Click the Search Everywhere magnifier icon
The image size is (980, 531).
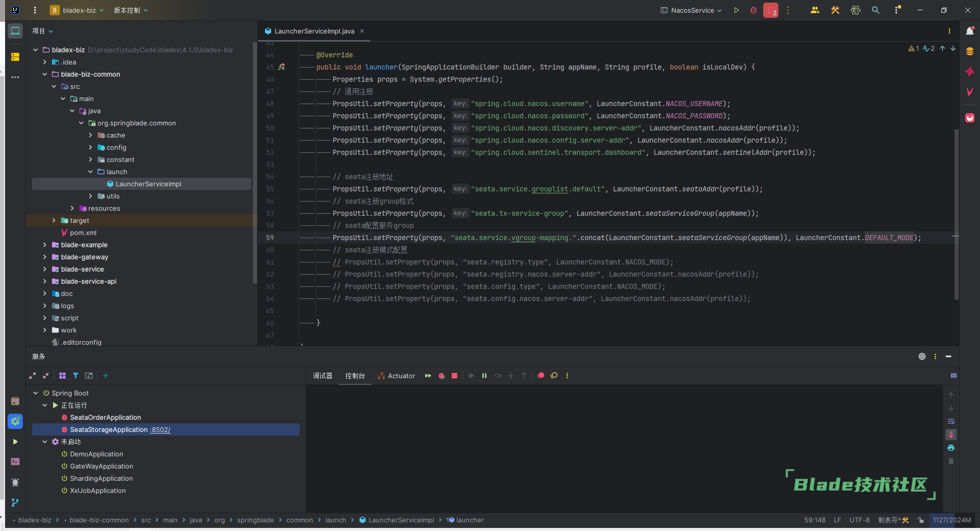876,10
